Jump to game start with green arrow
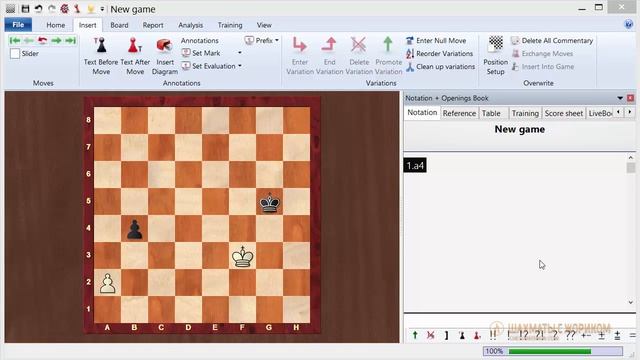640x360 pixels. click(15, 40)
